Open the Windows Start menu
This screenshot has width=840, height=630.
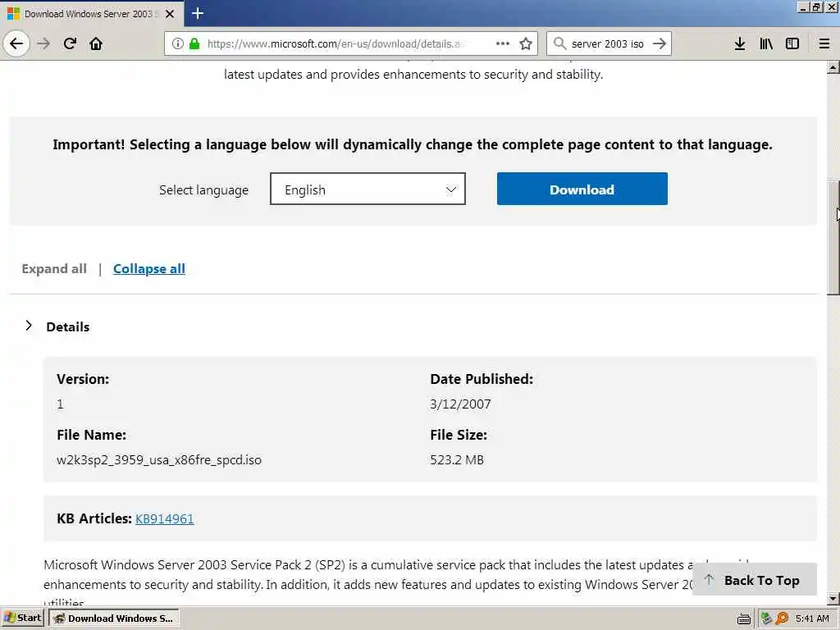click(22, 618)
